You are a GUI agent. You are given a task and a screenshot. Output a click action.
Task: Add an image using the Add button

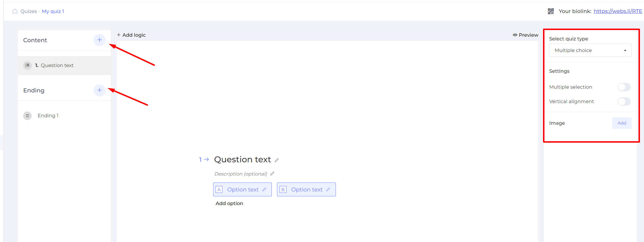point(622,123)
